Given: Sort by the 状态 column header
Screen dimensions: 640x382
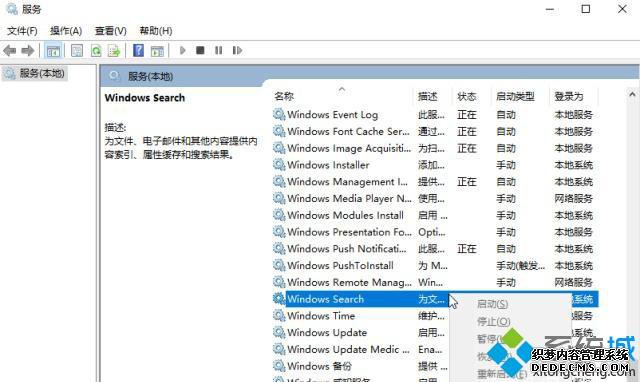Looking at the screenshot, I should 467,96.
